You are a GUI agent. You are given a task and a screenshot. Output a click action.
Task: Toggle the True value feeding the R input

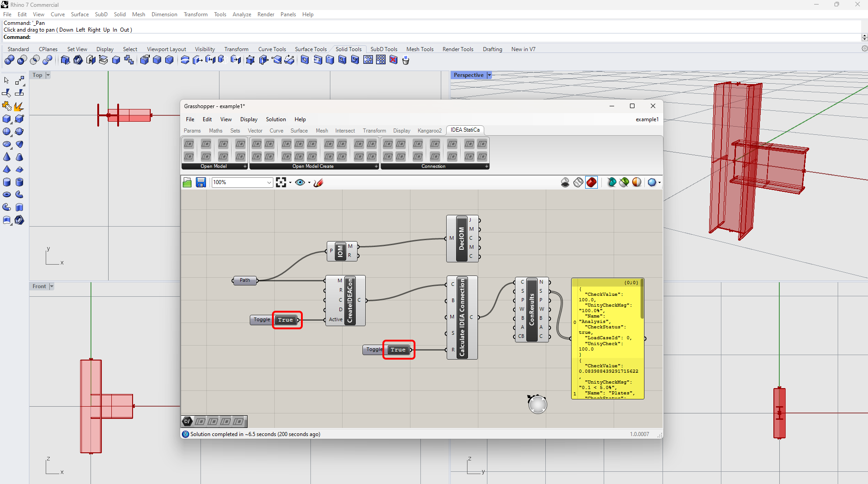[398, 350]
